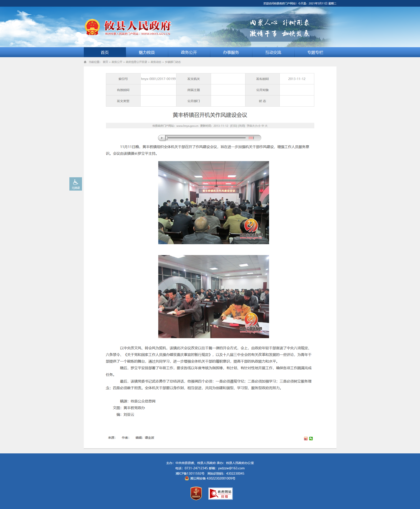Viewport: 420px width, 509px height.
Task: Select 互动交流 in navigation bar
Action: coord(273,52)
